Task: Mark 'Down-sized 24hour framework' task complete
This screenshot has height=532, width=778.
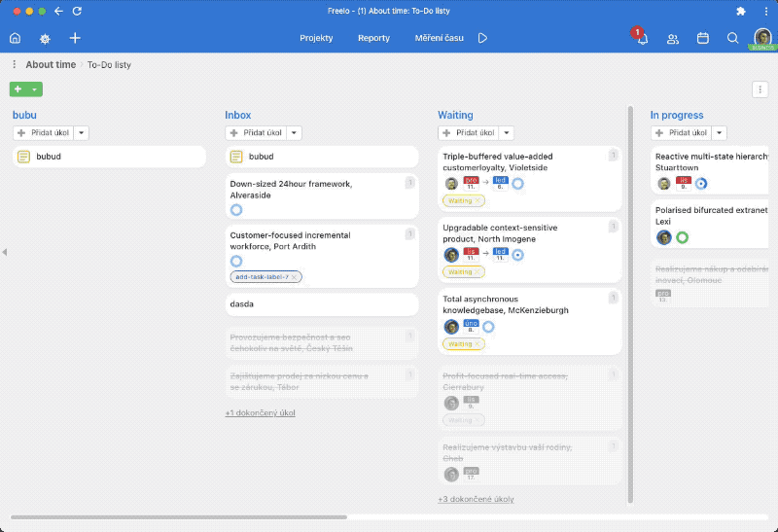Action: tap(236, 210)
